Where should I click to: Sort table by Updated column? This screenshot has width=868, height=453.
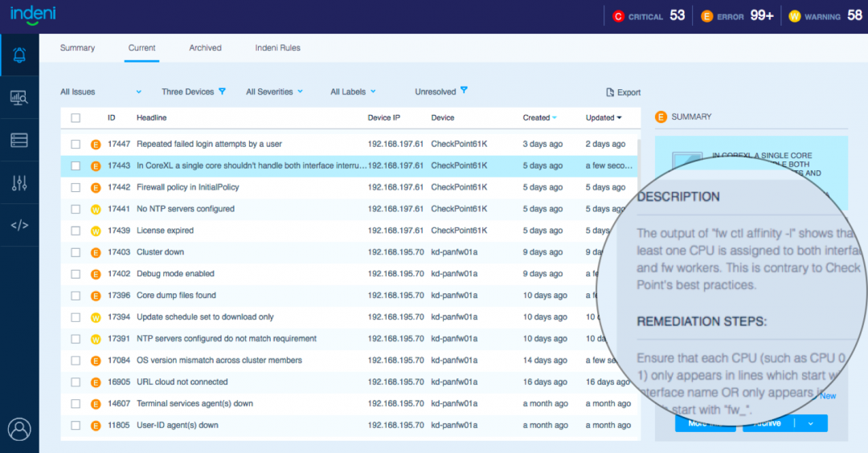pos(604,118)
